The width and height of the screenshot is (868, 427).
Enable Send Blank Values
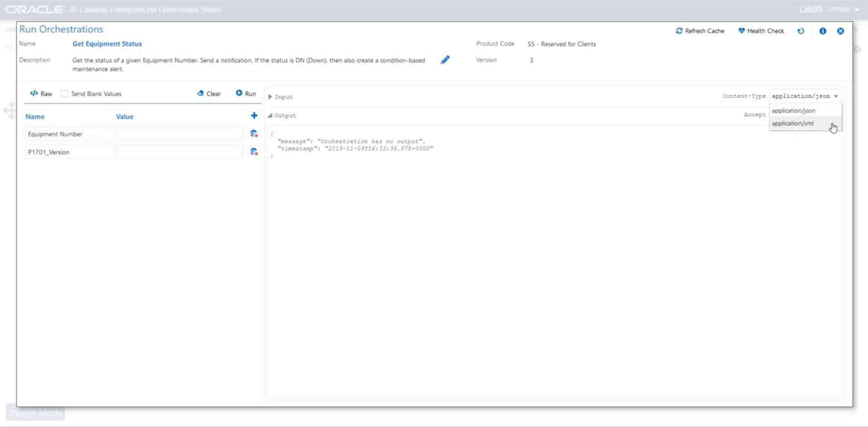tap(65, 93)
